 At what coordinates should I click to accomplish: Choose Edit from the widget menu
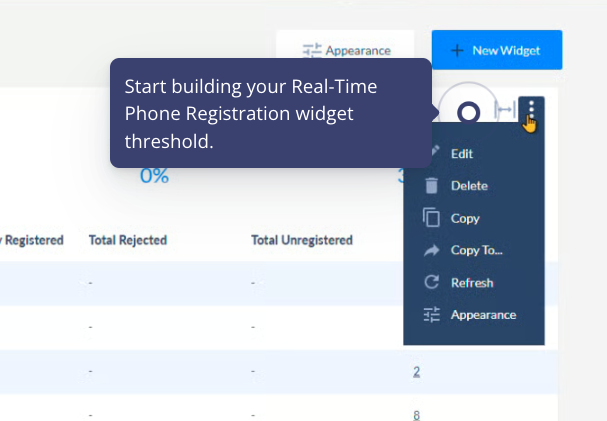coord(461,154)
